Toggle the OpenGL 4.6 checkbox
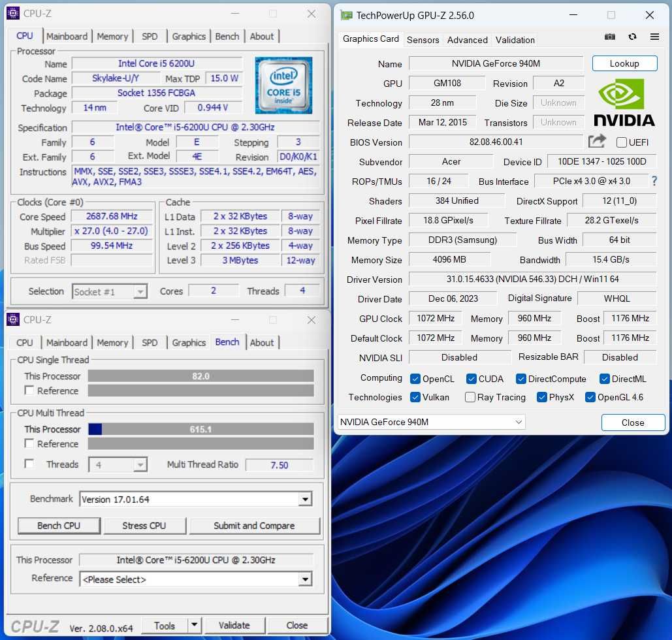Viewport: 672px width, 640px height. click(590, 397)
